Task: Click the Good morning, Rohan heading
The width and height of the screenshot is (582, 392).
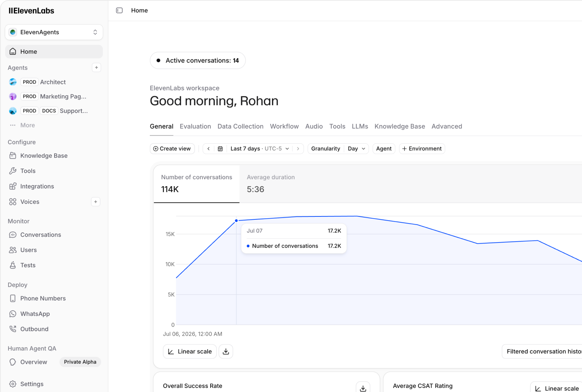Action: (x=214, y=101)
